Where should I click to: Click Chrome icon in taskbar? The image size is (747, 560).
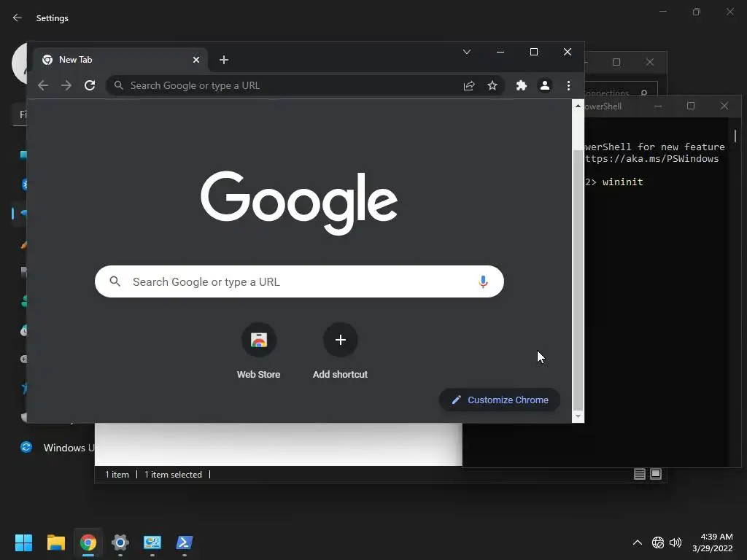pyautogui.click(x=88, y=542)
